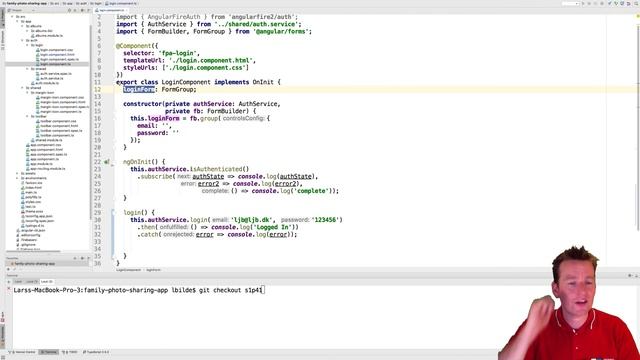This screenshot has width=640, height=360.
Task: Switch to the first Local terminal tab
Action: (x=18, y=282)
